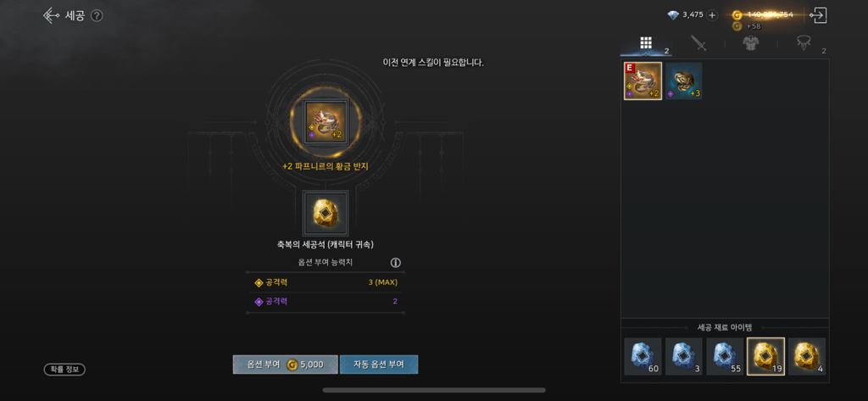Click the +2 ring in the center slot
The height and width of the screenshot is (401, 868).
pyautogui.click(x=326, y=122)
